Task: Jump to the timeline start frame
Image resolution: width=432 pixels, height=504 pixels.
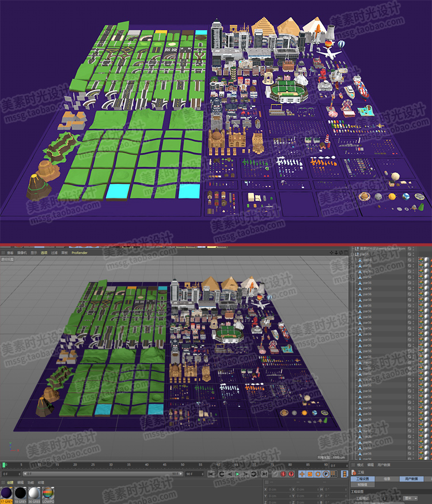Action: [211, 474]
